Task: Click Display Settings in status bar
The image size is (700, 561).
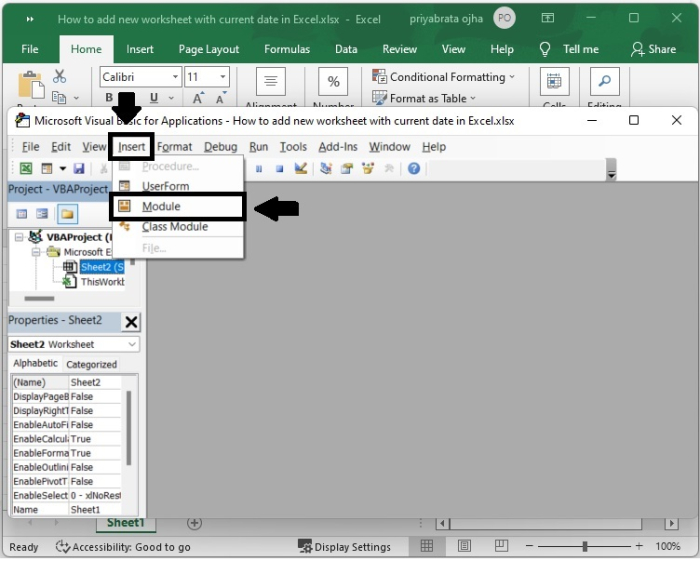Action: point(344,547)
